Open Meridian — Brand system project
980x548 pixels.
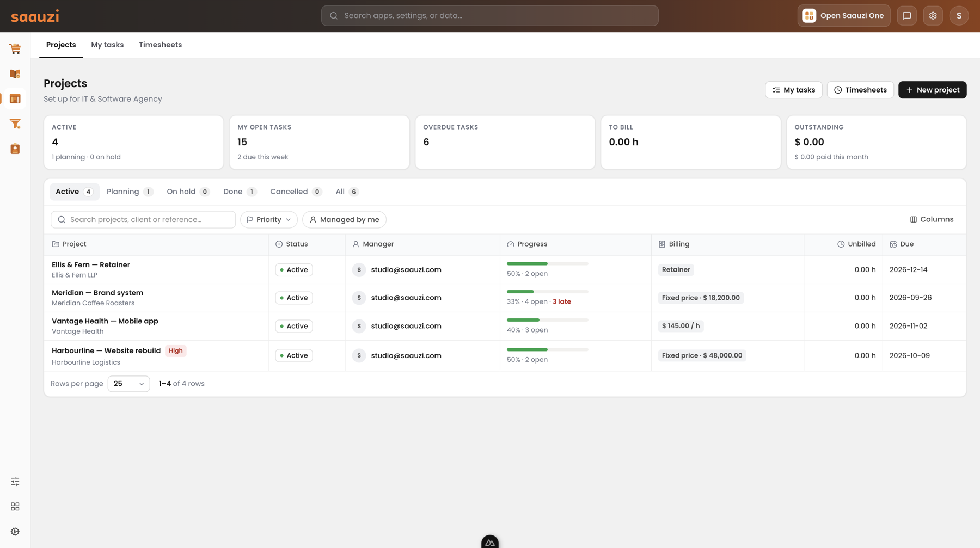click(x=97, y=293)
